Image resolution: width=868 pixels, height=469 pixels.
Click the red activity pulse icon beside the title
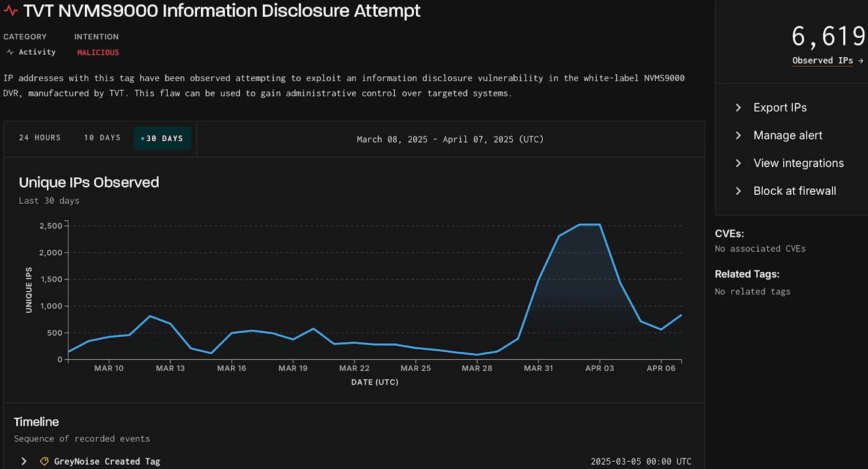click(10, 11)
